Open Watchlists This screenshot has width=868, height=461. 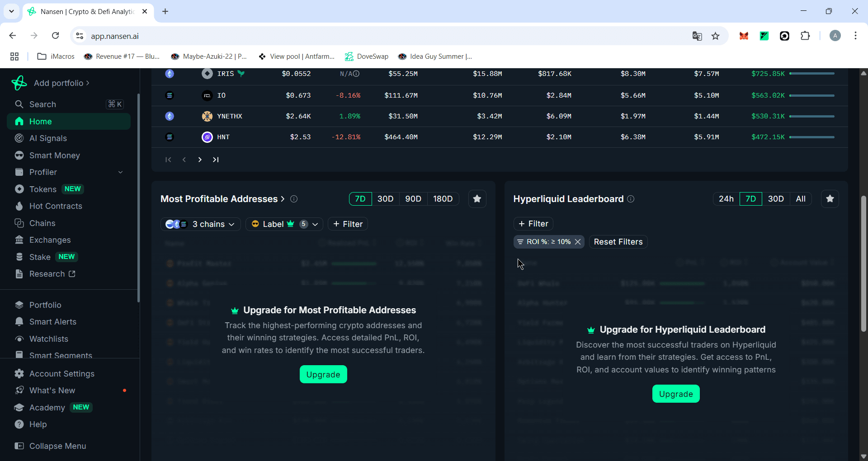click(69, 339)
